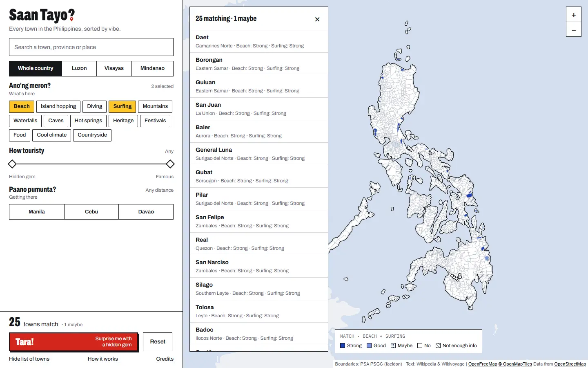Open Daet in the results list

[x=259, y=41]
